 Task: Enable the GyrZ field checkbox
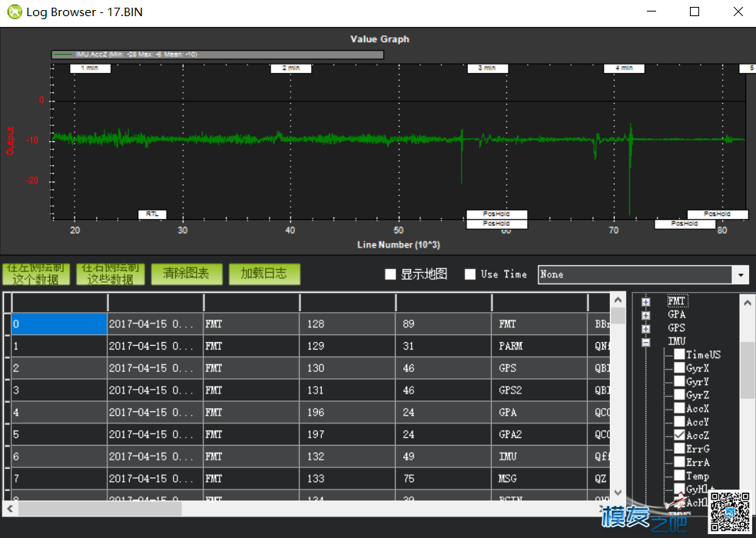[679, 395]
